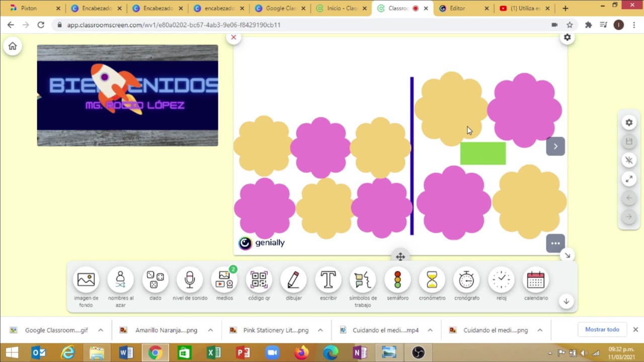644x362 pixels.
Task: Click the address bar URL
Action: click(174, 25)
